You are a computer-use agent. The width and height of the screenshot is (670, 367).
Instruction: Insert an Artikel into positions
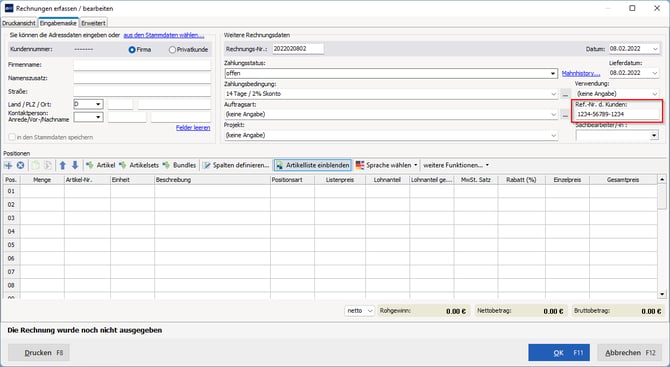click(x=100, y=165)
